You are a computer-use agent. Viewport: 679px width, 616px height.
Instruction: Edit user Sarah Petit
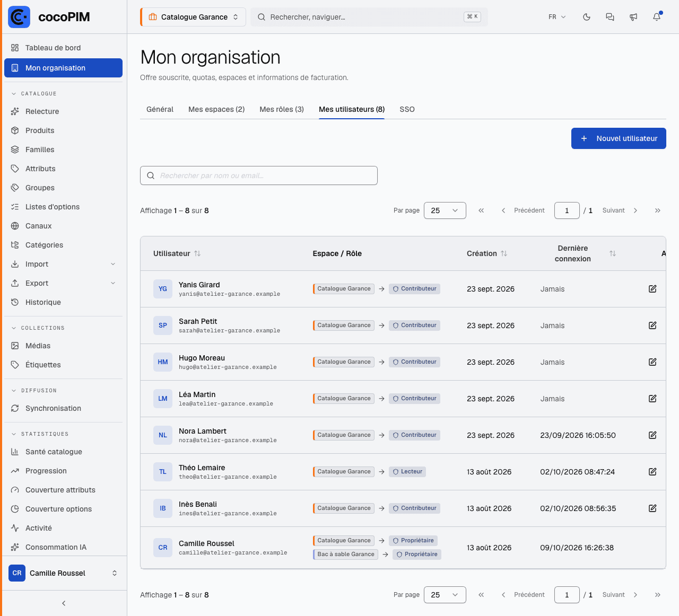coord(652,325)
